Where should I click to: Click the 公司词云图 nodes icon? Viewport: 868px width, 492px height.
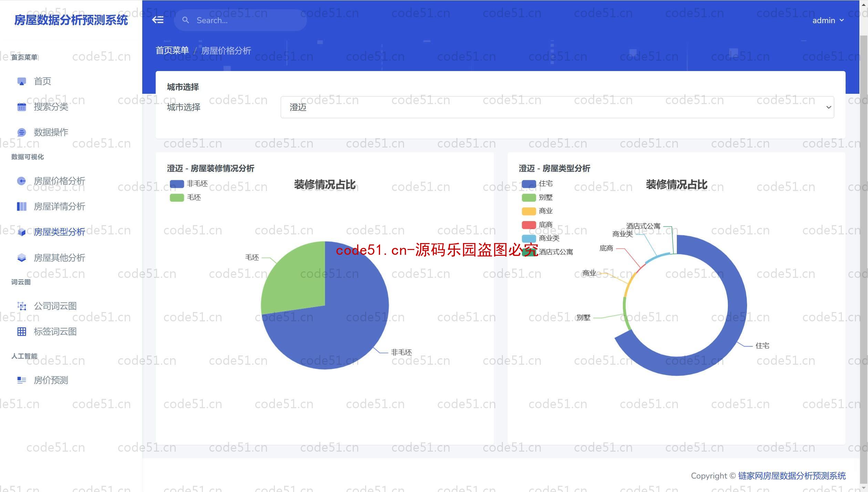tap(22, 306)
